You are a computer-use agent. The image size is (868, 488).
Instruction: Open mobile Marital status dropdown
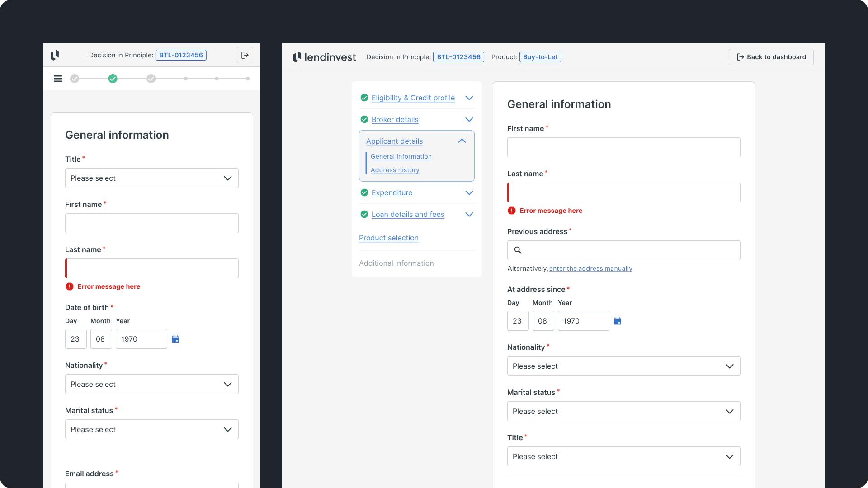pyautogui.click(x=152, y=429)
